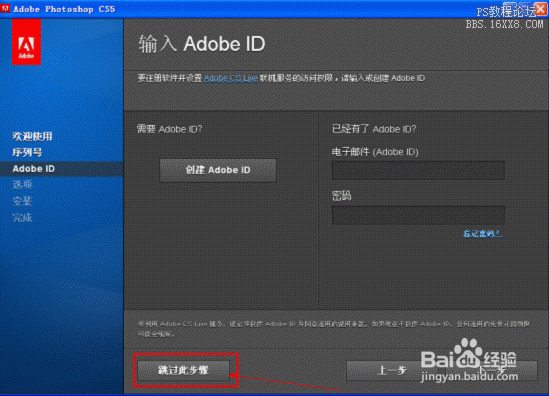
Task: Select 完成 step in sidebar
Action: point(22,218)
